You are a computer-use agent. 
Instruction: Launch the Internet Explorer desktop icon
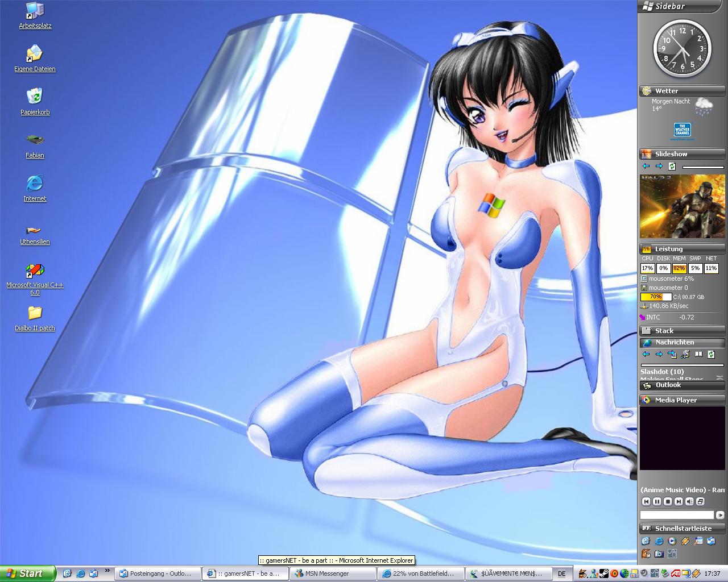(x=35, y=189)
